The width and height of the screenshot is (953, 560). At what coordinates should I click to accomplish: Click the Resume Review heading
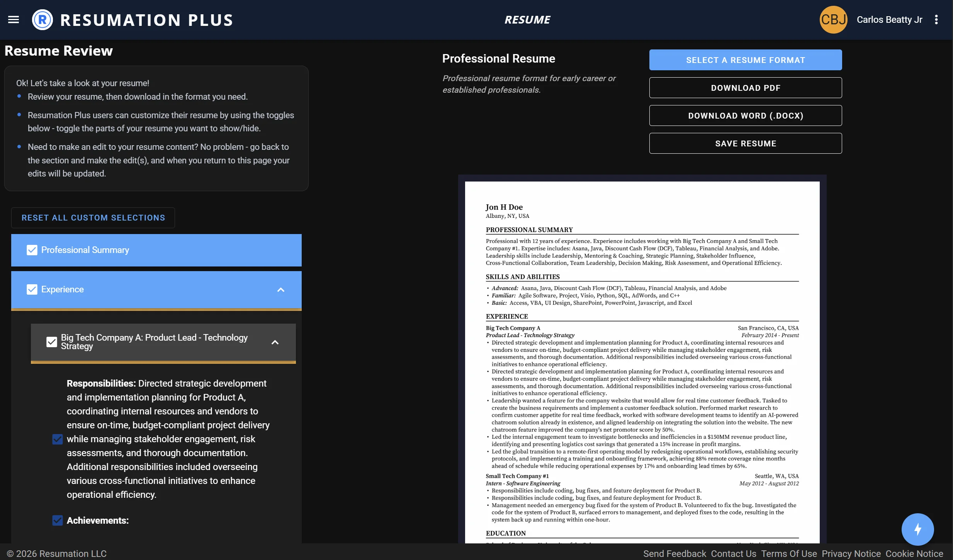(59, 51)
